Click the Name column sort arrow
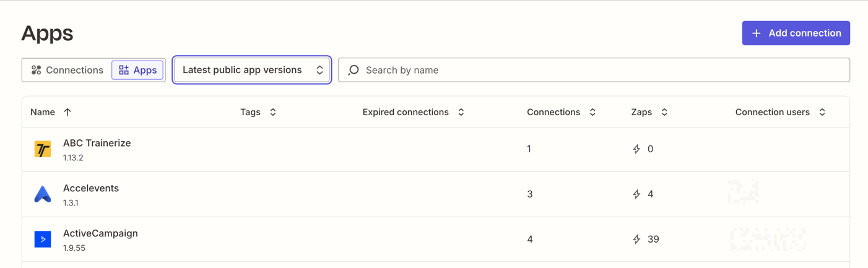 (67, 112)
